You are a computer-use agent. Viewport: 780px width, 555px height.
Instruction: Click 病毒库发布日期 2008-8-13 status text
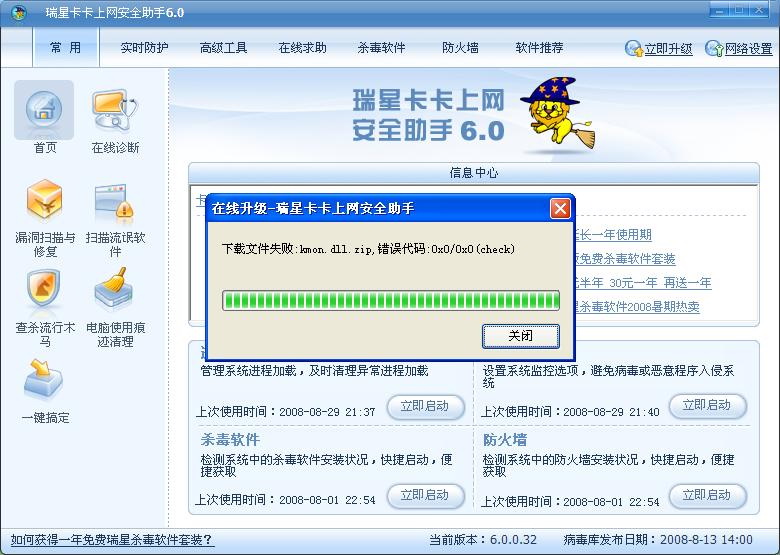click(x=658, y=540)
